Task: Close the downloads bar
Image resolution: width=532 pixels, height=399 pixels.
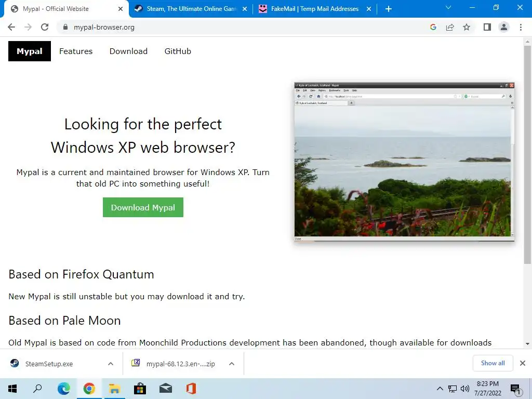Action: 523,363
